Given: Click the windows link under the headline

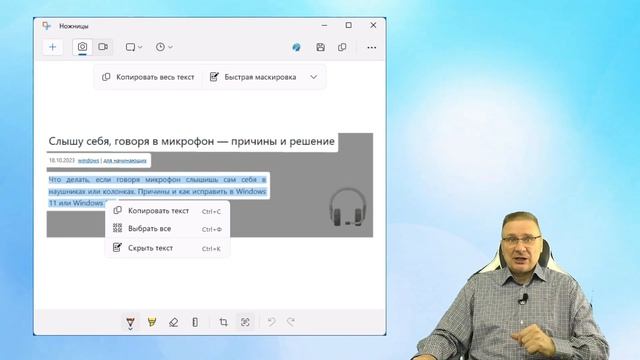Looking at the screenshot, I should click(x=89, y=161).
